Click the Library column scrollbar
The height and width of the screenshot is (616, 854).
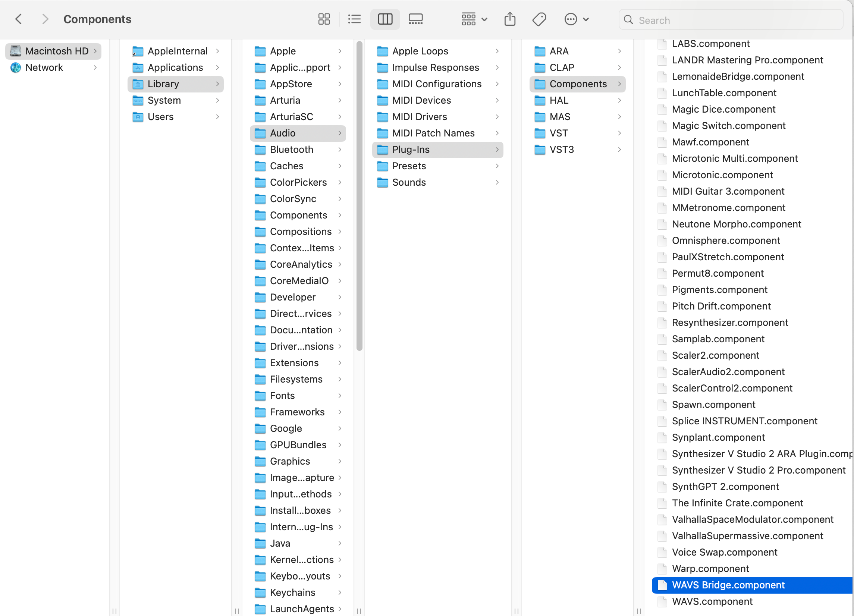click(359, 196)
